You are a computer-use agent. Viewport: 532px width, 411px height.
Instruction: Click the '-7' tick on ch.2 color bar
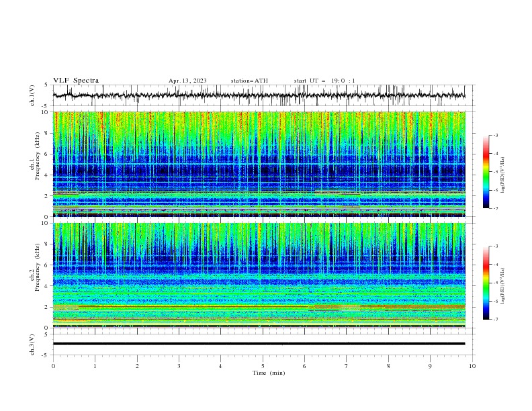click(x=495, y=320)
